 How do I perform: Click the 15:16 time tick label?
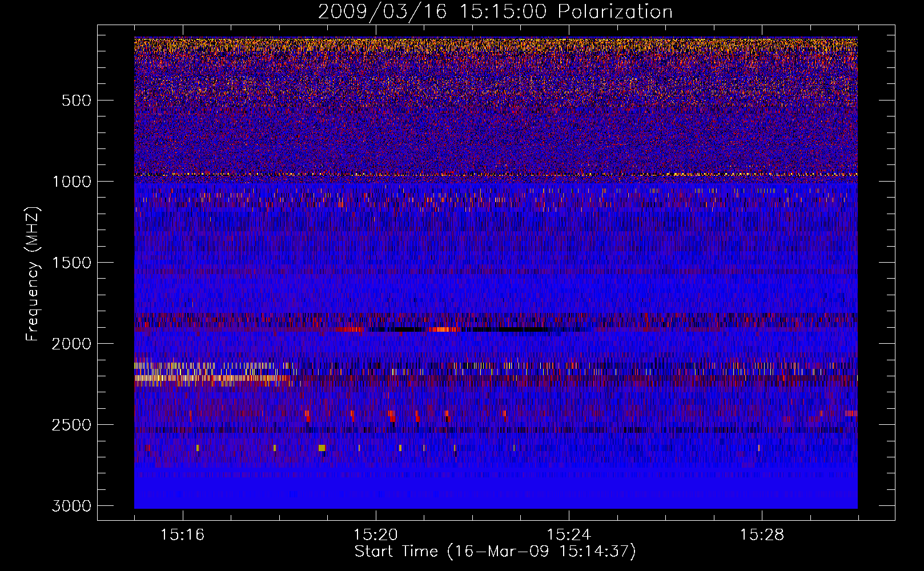[x=183, y=535]
